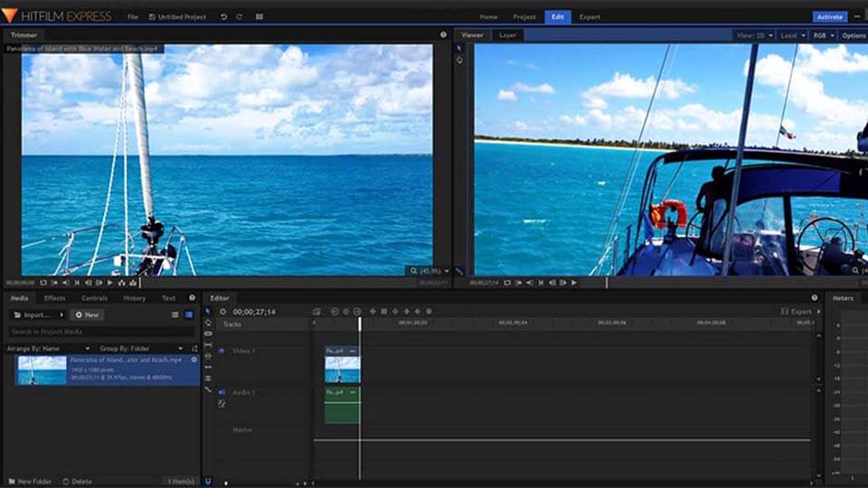Open the Text panel tab
Screen dimensions: 868x488
[x=168, y=298]
